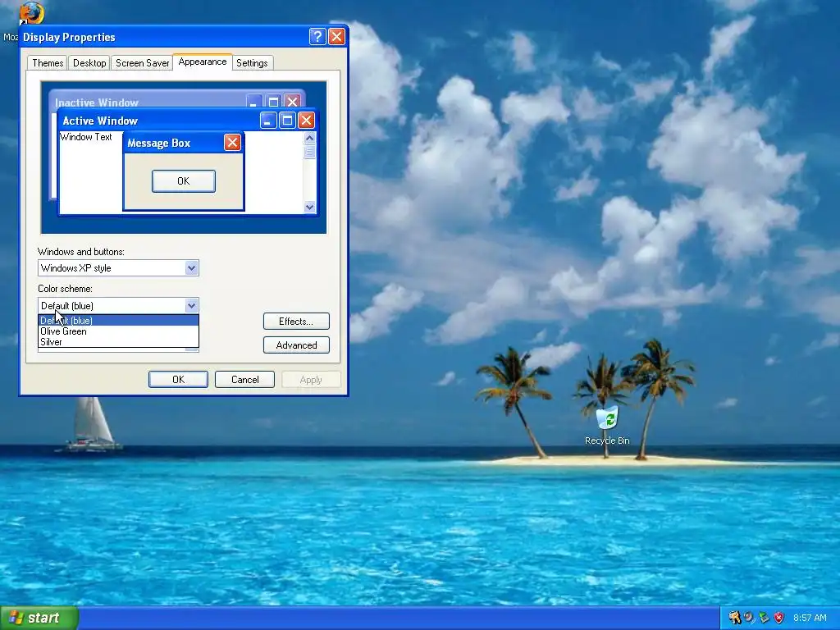The image size is (840, 630).
Task: Click the Message Box preview title
Action: [159, 143]
